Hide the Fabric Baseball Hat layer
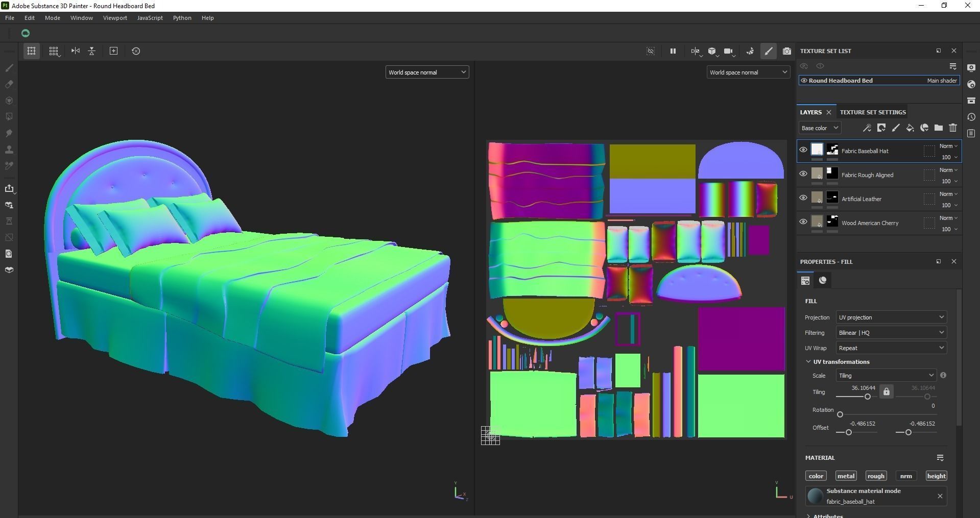 (803, 150)
